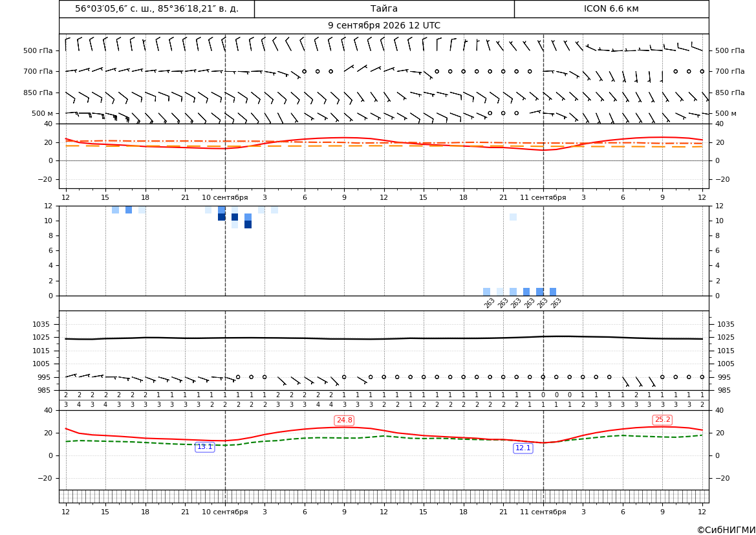Click the Тайга station title cell
Viewport: 756px width, 535px height.
(x=384, y=8)
